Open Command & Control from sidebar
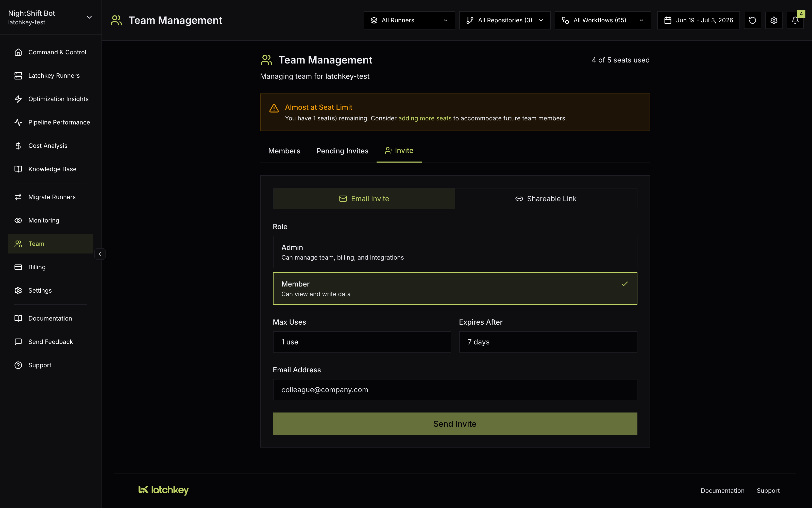Viewport: 812px width, 508px height. (x=51, y=52)
